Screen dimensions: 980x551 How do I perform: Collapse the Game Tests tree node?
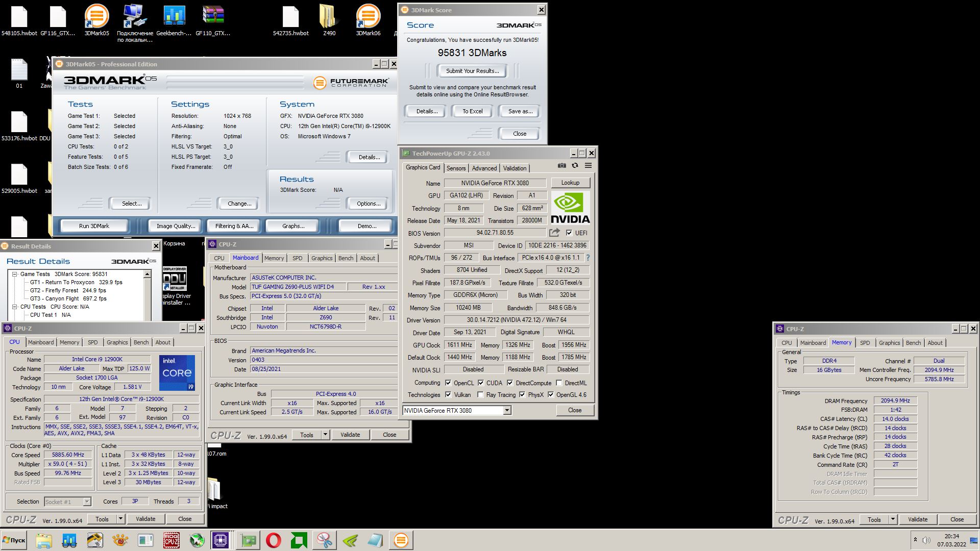15,274
